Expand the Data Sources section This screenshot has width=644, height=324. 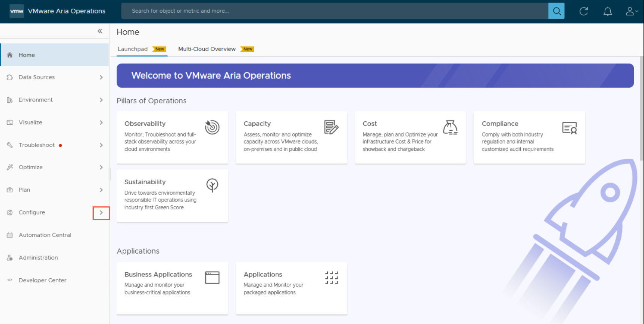click(x=101, y=77)
